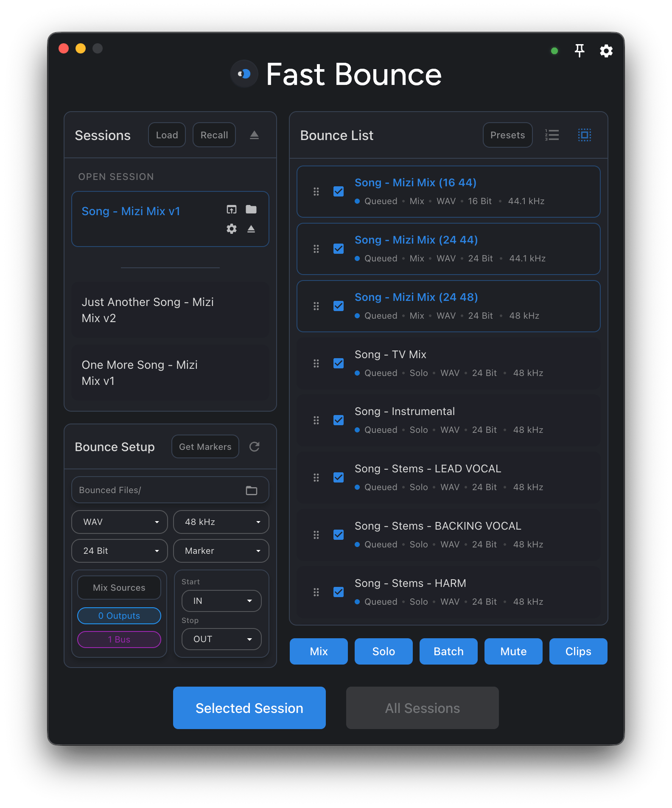Click the Mix Sources button
672x808 pixels.
119,587
